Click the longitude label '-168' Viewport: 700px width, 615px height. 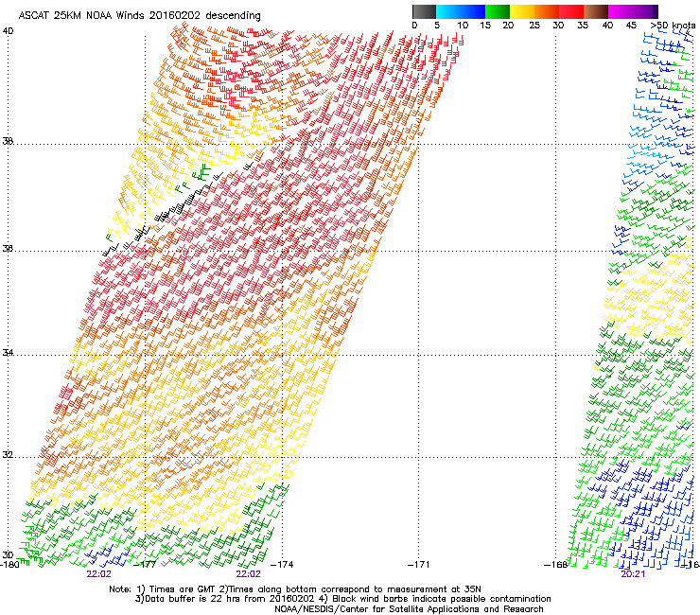[x=555, y=565]
